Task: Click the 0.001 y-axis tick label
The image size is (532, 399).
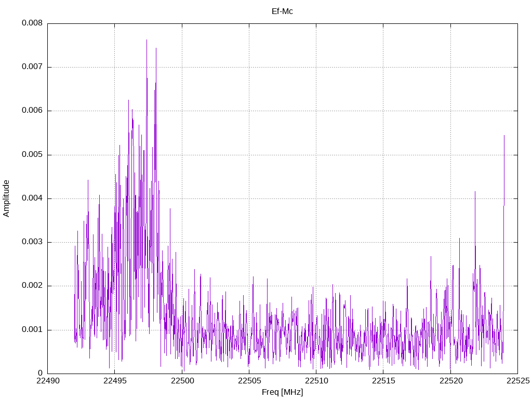Action: click(32, 329)
